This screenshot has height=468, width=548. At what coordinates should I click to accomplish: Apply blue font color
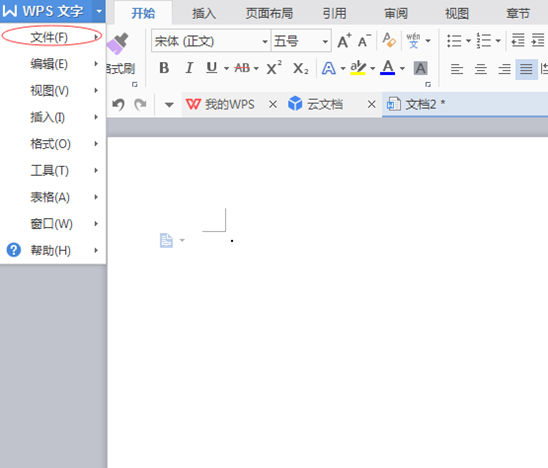click(388, 68)
